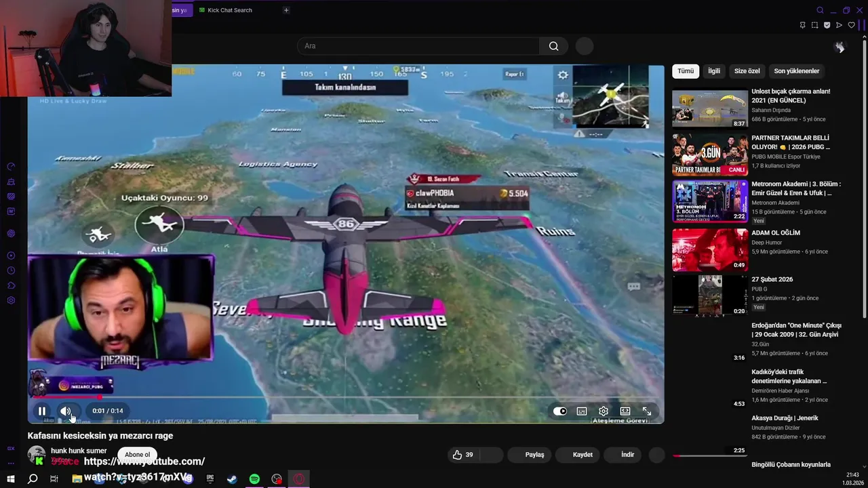Open the 'Bingöllü Çobanın koyunlarla' video title
Viewport: 868px width, 488px height.
tap(791, 465)
